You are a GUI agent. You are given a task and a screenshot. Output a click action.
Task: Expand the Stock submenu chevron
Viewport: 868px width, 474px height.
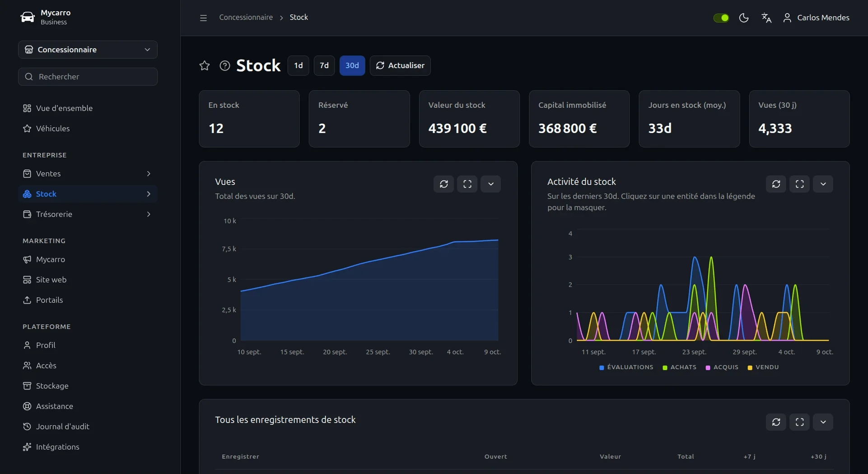149,194
